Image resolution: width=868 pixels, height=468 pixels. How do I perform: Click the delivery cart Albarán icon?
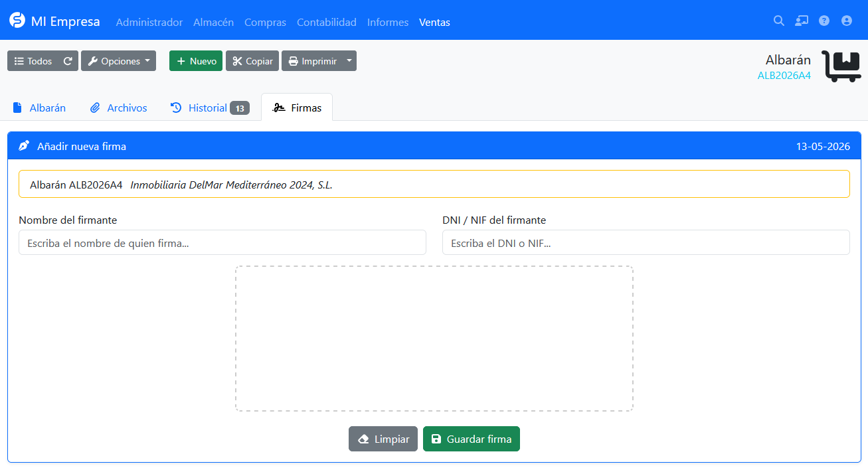click(x=841, y=66)
